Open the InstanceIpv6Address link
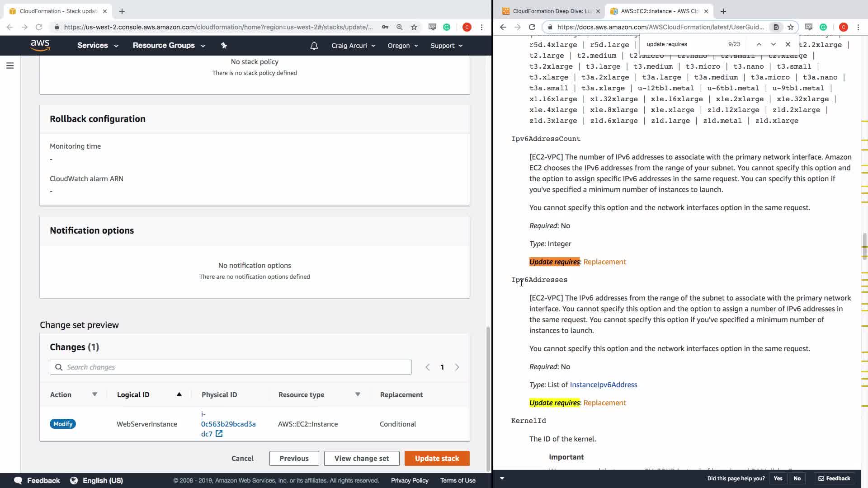868x488 pixels. pos(604,385)
